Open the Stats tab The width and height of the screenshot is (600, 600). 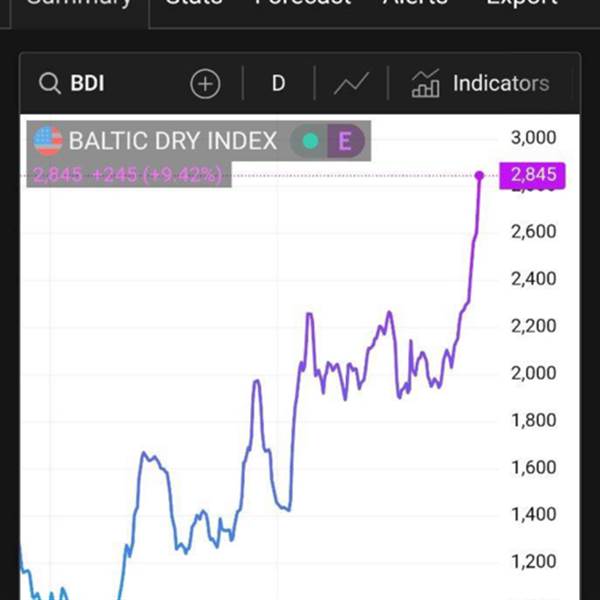(x=194, y=5)
